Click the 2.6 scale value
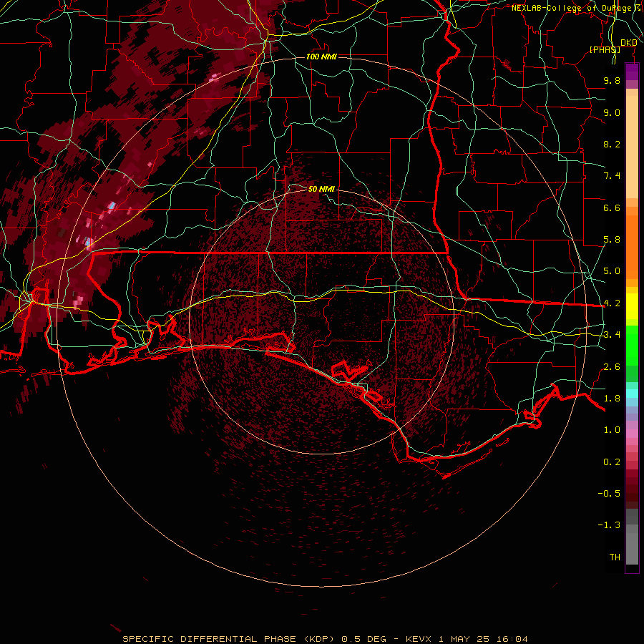This screenshot has height=644, width=644. [x=612, y=367]
